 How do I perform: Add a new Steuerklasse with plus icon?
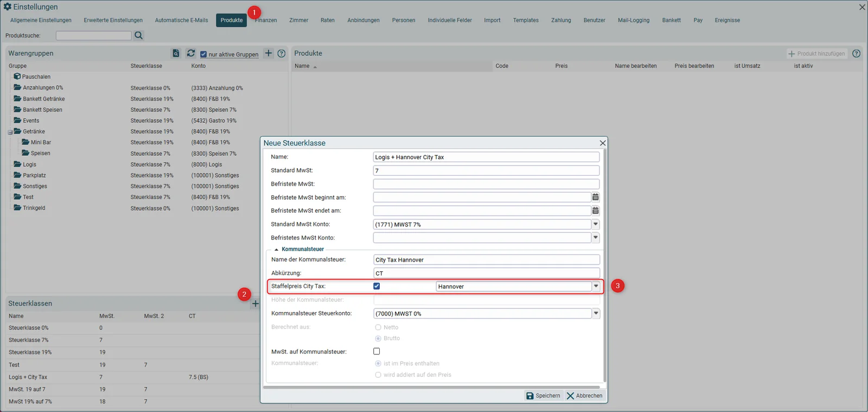coord(256,303)
